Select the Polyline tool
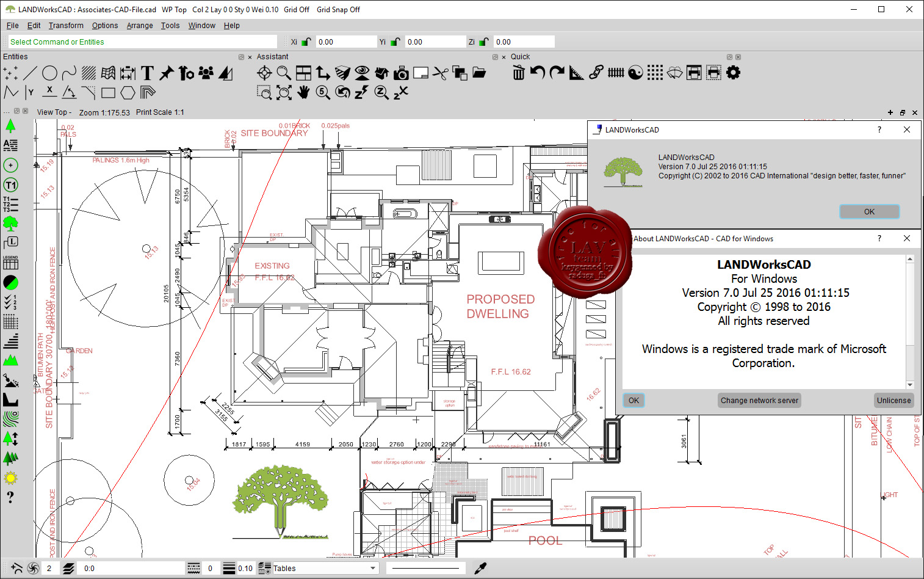This screenshot has width=924, height=579. (x=11, y=93)
